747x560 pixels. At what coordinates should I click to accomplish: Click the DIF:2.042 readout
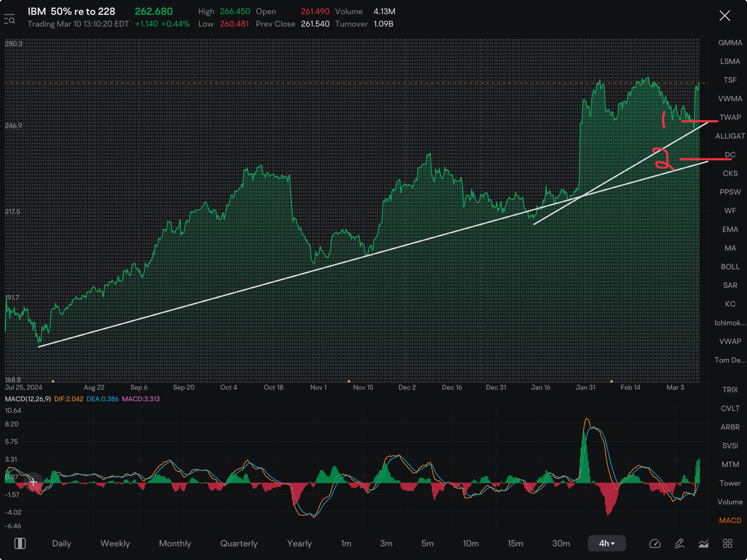point(69,399)
